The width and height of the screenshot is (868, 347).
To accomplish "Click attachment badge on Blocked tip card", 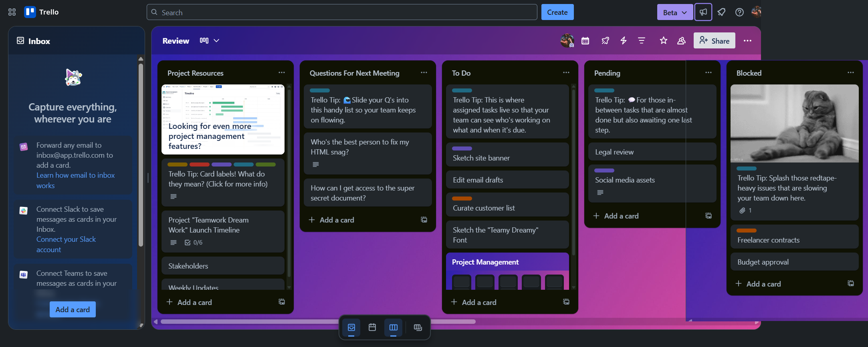I will click(x=745, y=211).
